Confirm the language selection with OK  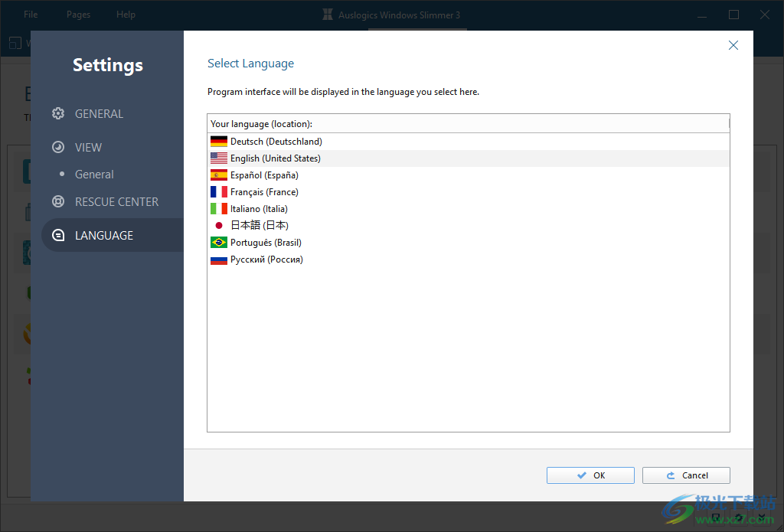pyautogui.click(x=590, y=475)
